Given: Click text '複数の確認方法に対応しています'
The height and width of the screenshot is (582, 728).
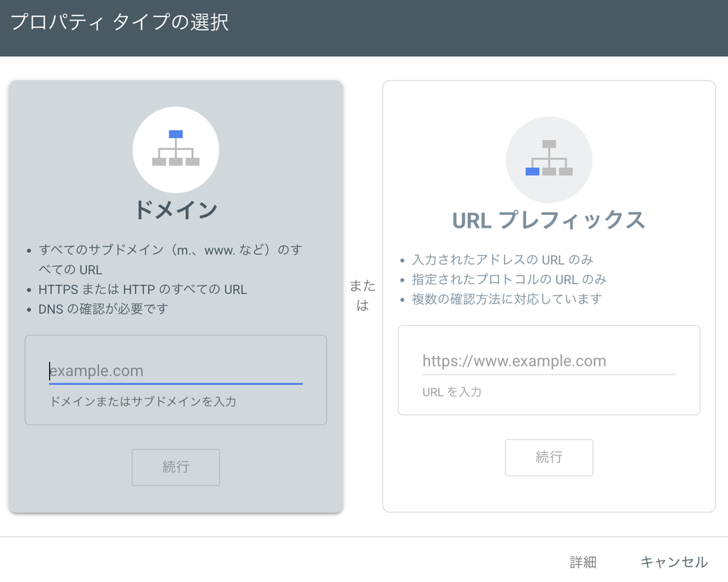Looking at the screenshot, I should pyautogui.click(x=506, y=299).
